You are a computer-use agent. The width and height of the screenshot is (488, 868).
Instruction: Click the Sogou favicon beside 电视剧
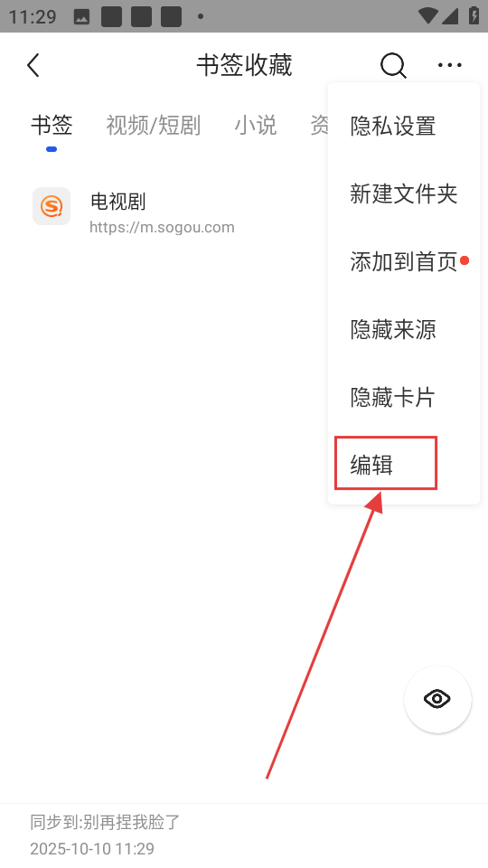[52, 206]
